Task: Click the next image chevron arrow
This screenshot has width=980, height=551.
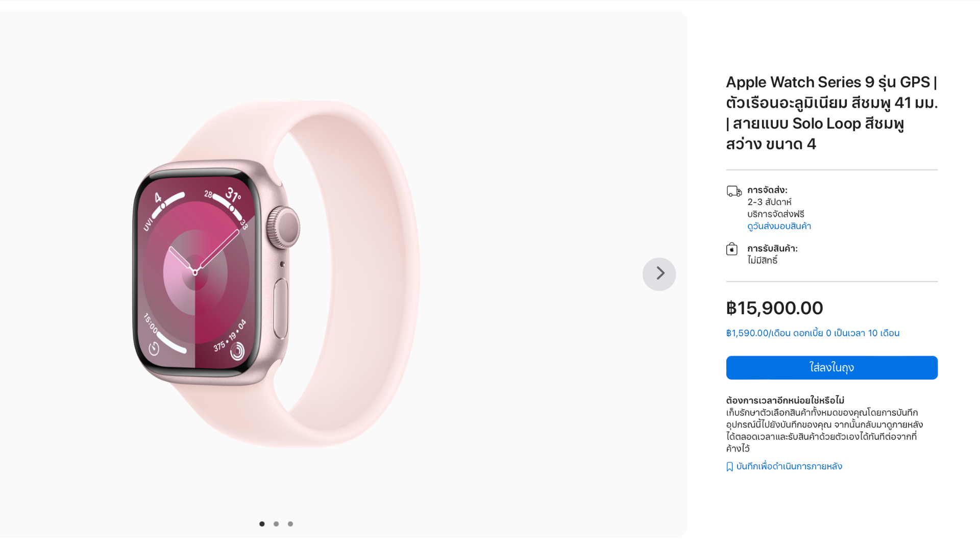Action: point(659,274)
